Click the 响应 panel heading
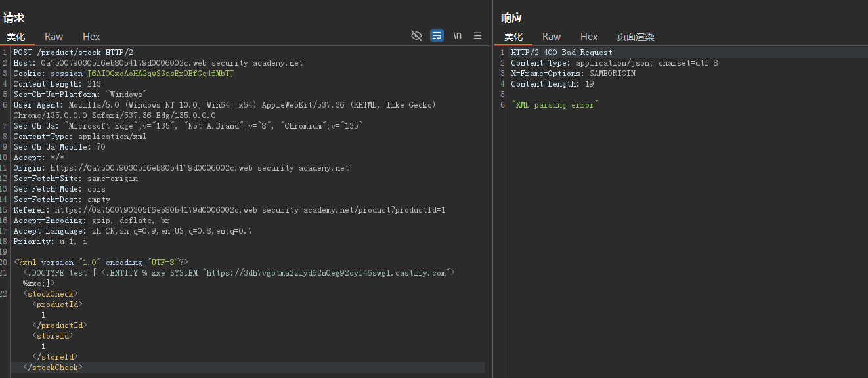This screenshot has width=868, height=378. point(511,18)
